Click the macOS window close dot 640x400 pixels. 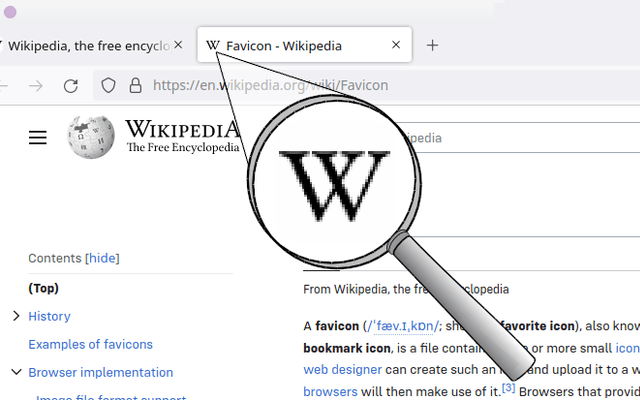pos(10,12)
